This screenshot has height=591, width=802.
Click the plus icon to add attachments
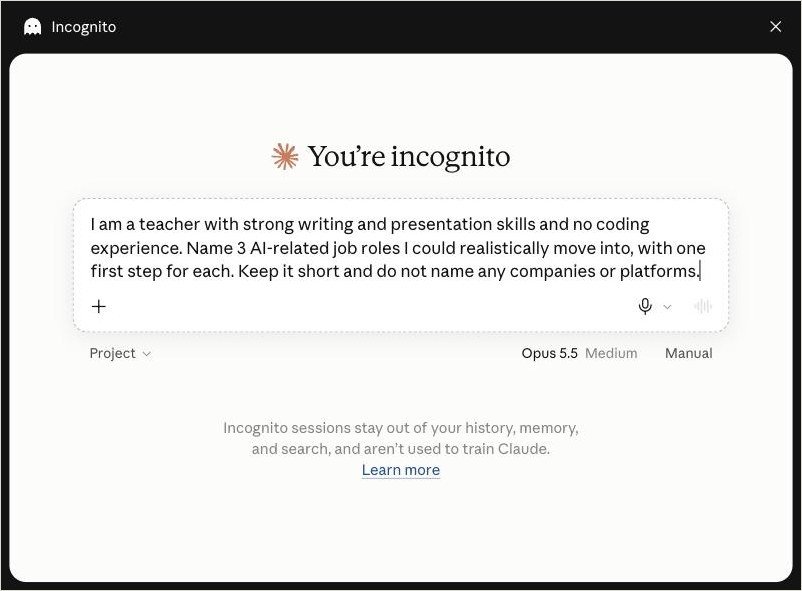pyautogui.click(x=99, y=307)
